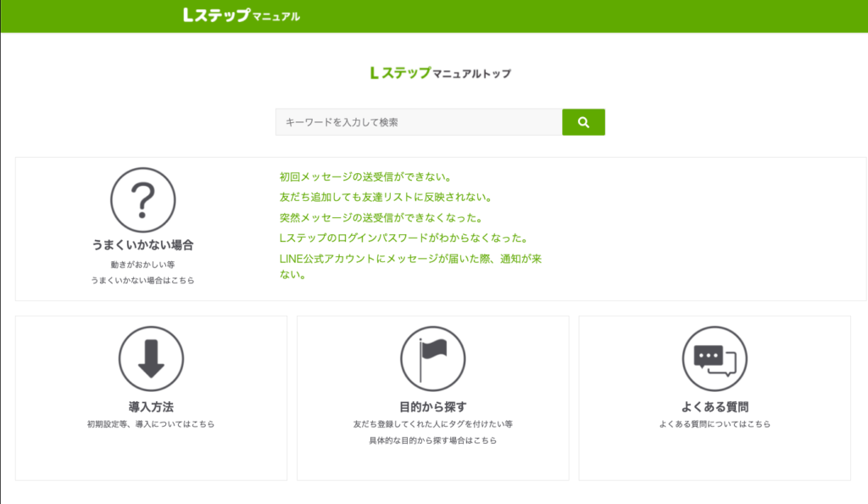
Task: Click text 動きがおかしい等
Action: pyautogui.click(x=142, y=265)
